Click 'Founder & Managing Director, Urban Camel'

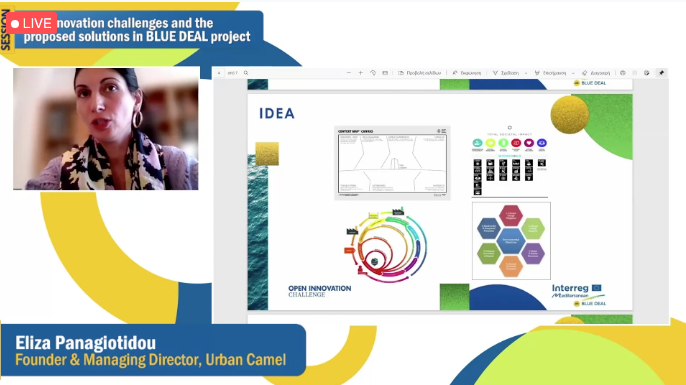click(x=150, y=360)
